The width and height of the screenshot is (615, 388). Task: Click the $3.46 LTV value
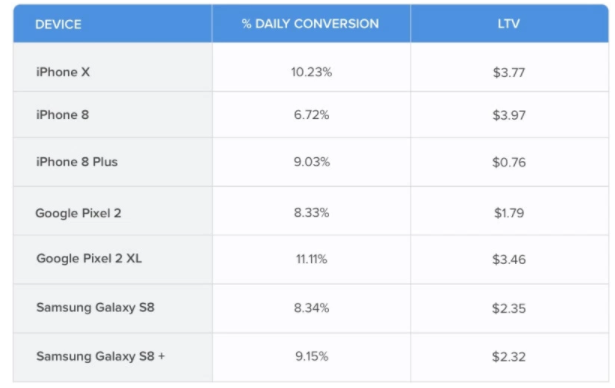click(509, 259)
